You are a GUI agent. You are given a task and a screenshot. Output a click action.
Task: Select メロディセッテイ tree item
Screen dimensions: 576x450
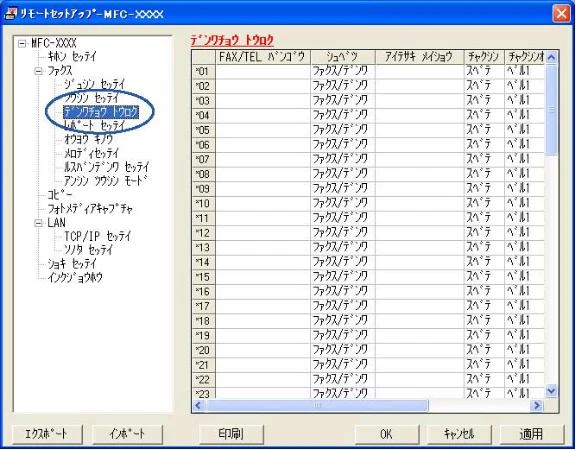pyautogui.click(x=91, y=153)
